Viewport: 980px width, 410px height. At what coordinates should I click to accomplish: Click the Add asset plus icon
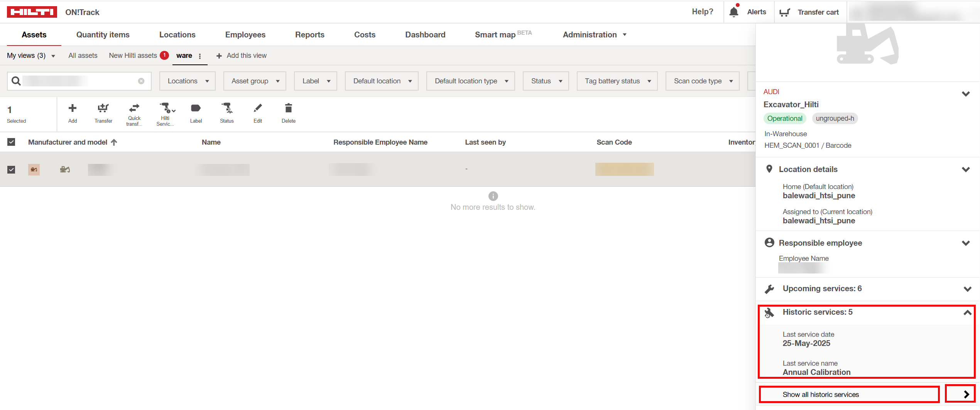point(72,108)
